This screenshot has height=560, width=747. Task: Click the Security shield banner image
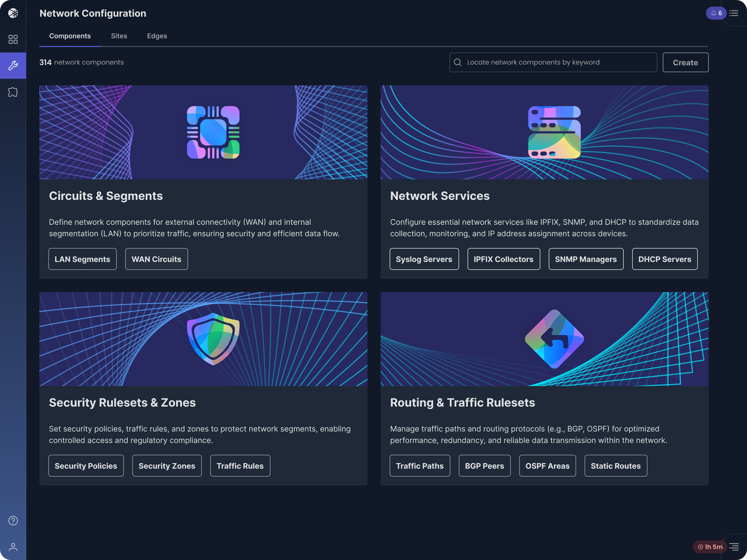203,339
